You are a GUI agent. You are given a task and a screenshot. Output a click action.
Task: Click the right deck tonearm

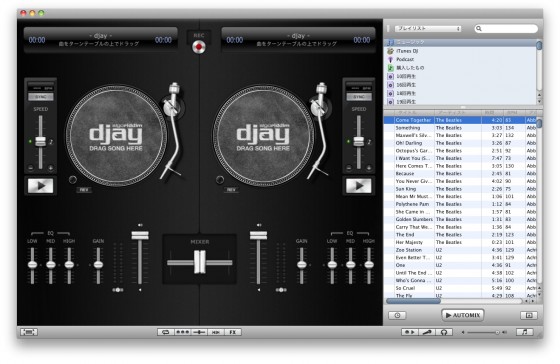pos(320,130)
